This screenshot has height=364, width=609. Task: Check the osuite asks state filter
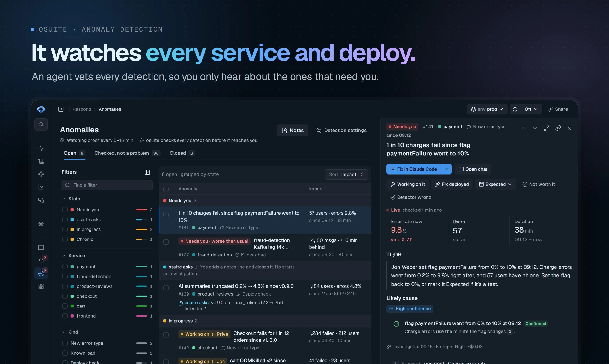tap(65, 220)
